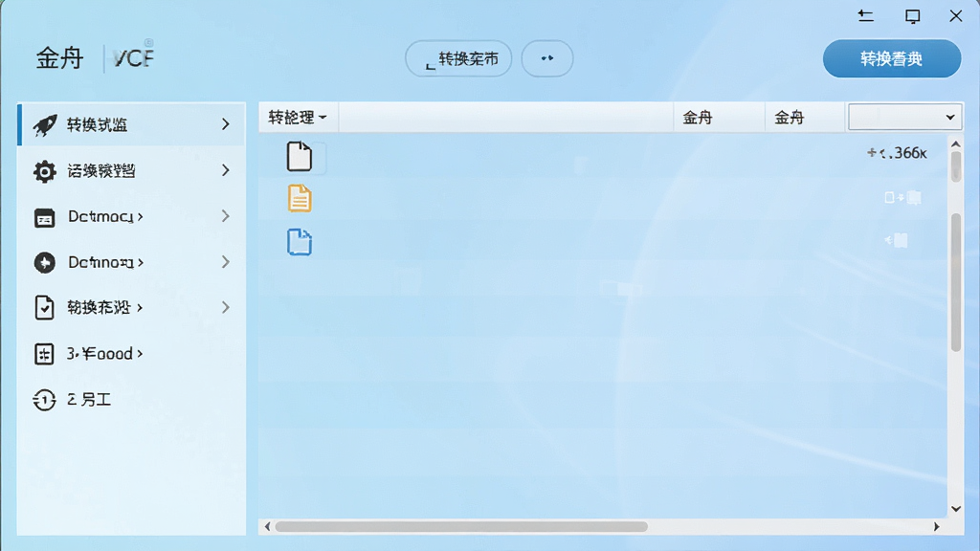Click the horizontal scrollbar right arrow
The width and height of the screenshot is (980, 551).
click(936, 527)
